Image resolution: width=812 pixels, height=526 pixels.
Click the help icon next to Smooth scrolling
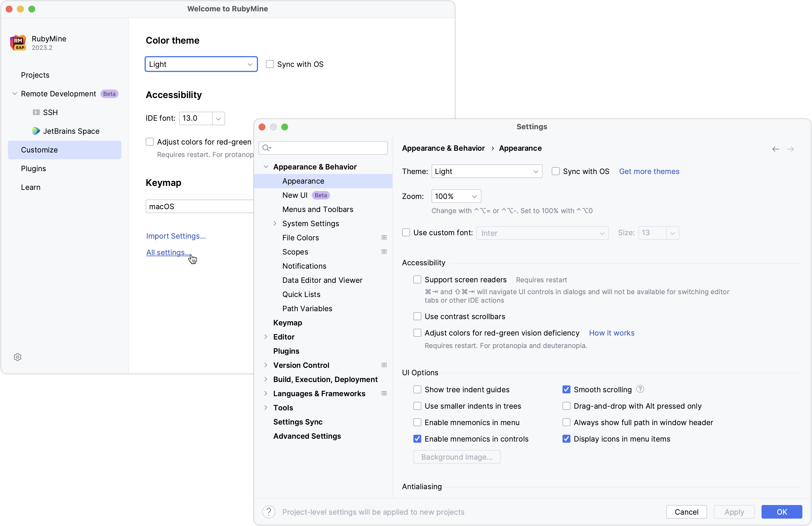640,389
